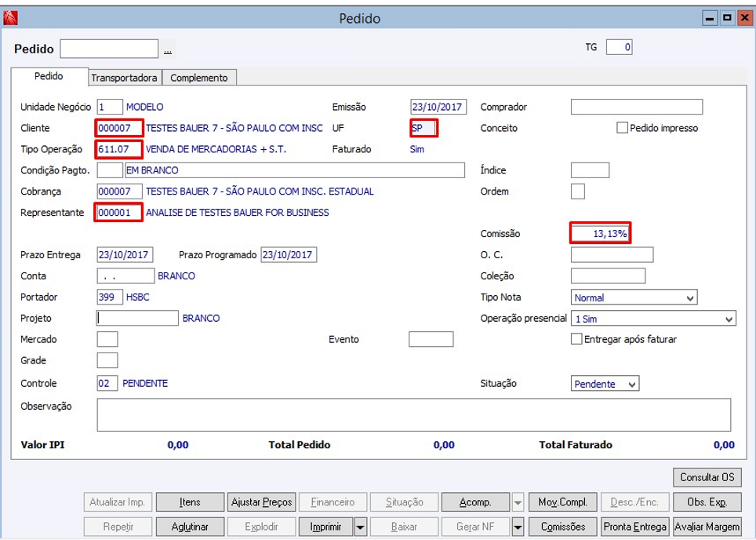Click Avaliar Margem button
The height and width of the screenshot is (540, 756).
(x=707, y=527)
